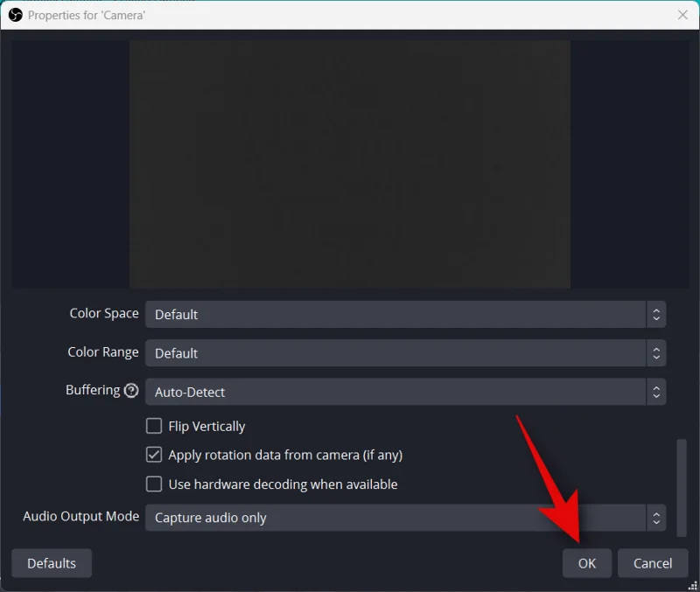Click the OBS logo icon in title bar

(15, 15)
